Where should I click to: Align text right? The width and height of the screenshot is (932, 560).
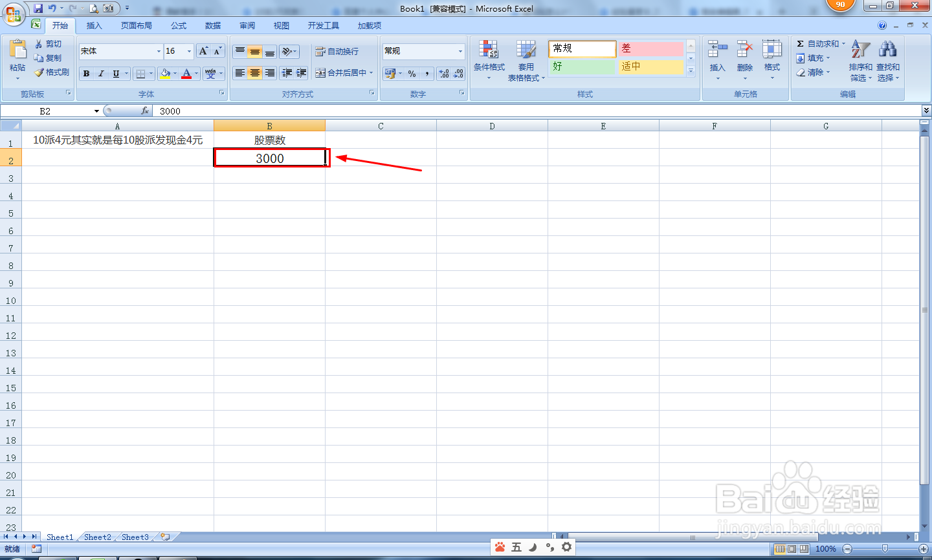270,73
